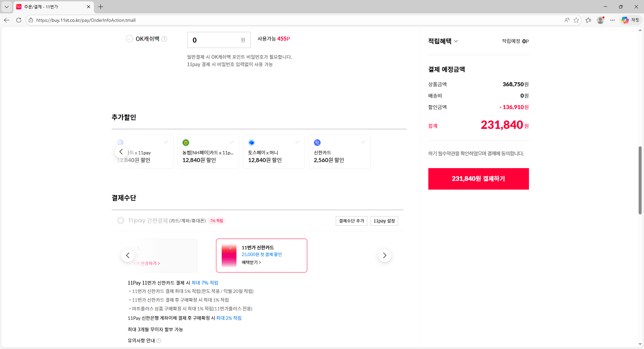The image size is (644, 349).
Task: Refresh the checkout page
Action: click(19, 20)
